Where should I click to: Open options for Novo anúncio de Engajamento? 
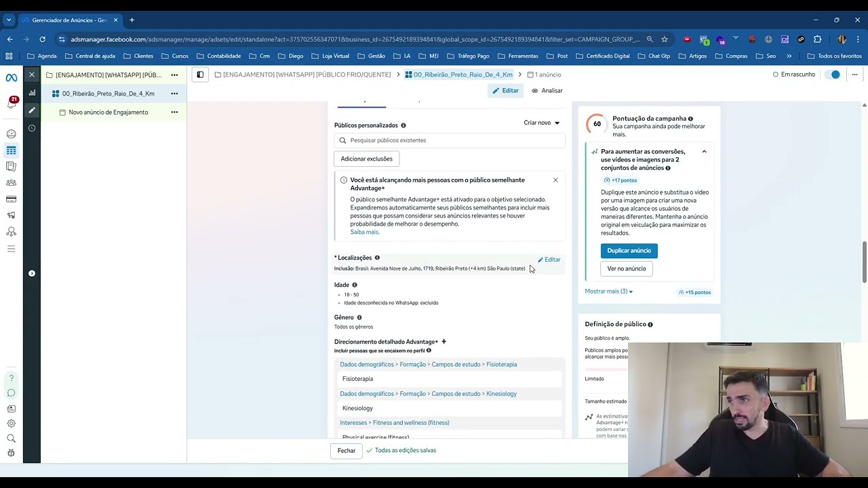tap(174, 112)
